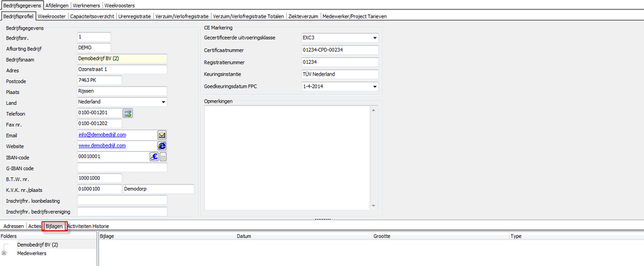Image resolution: width=644 pixels, height=266 pixels.
Task: Open Verzuim/Verlofregistratie Totalen tab
Action: point(249,16)
